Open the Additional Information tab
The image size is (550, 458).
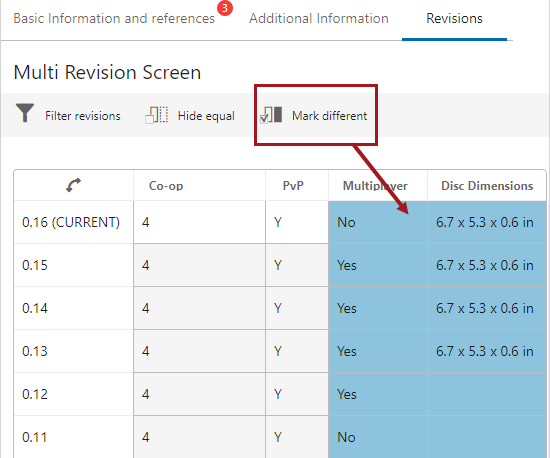pos(319,18)
